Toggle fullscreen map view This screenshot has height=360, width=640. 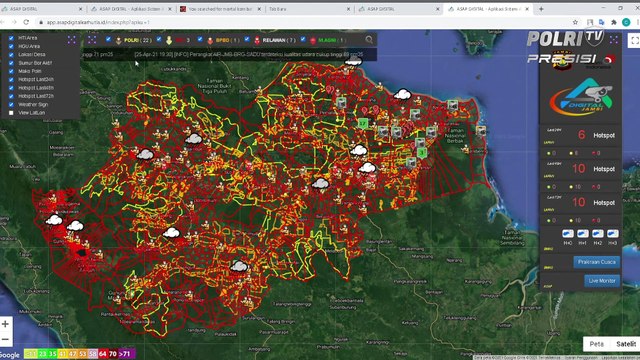[x=634, y=40]
